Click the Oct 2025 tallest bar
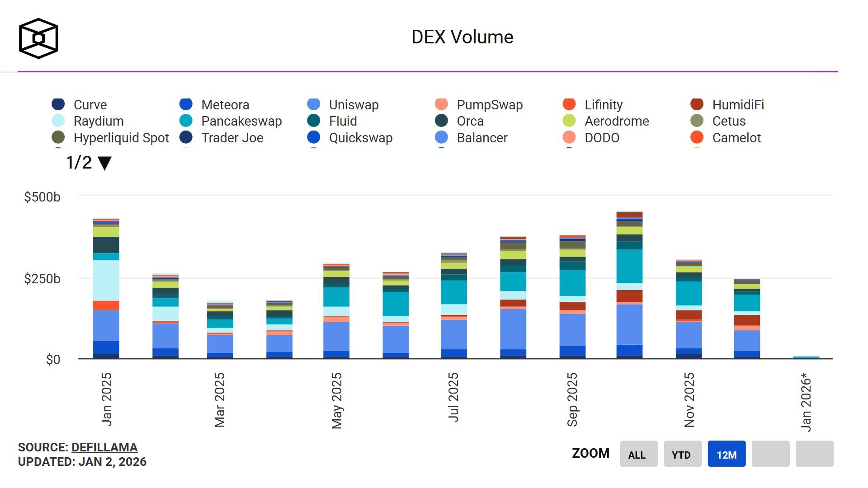868x488 pixels. point(629,285)
